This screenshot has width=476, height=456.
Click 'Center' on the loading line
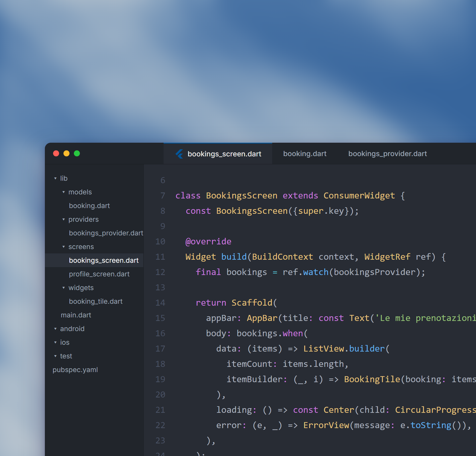[339, 410]
